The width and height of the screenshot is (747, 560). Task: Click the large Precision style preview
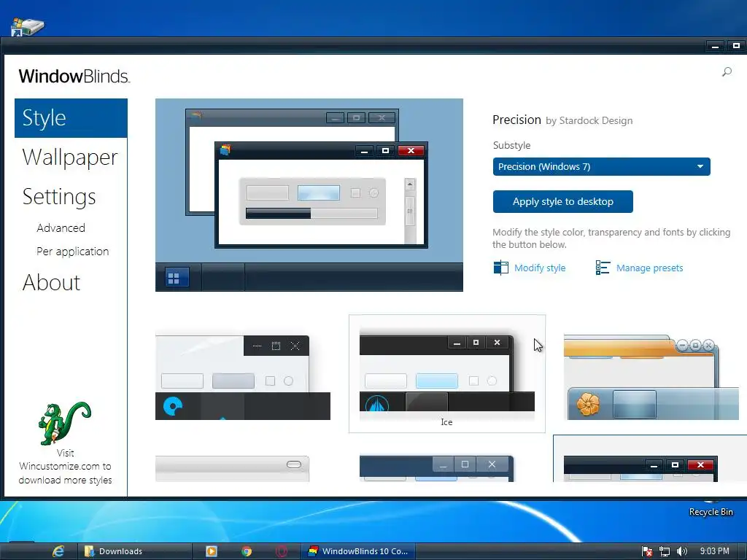coord(309,195)
